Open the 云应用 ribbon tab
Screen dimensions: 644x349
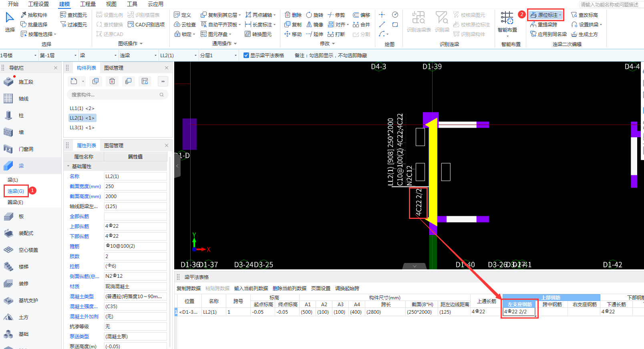click(x=155, y=4)
